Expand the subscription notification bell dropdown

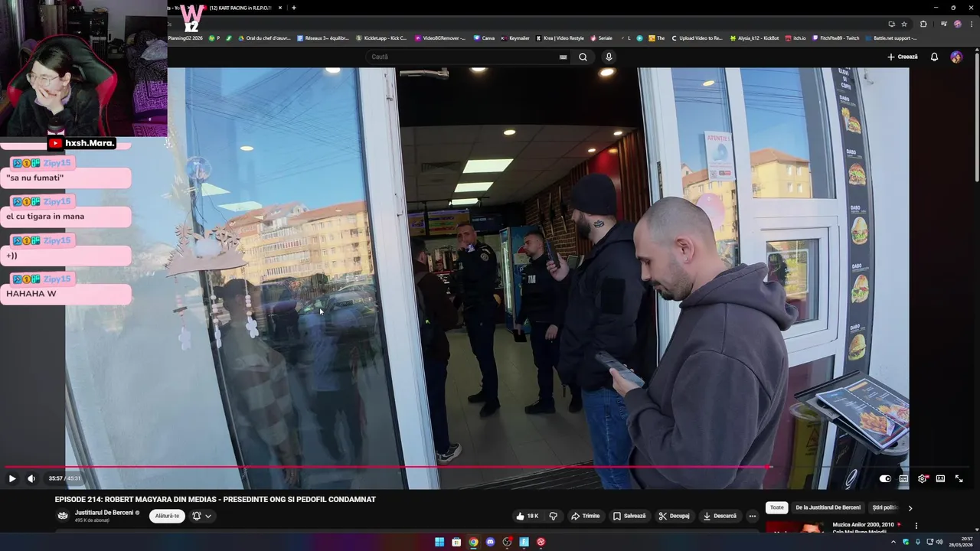201,516
